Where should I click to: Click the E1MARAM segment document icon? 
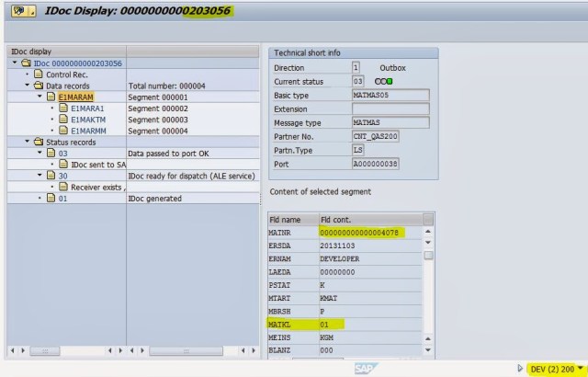pos(51,97)
